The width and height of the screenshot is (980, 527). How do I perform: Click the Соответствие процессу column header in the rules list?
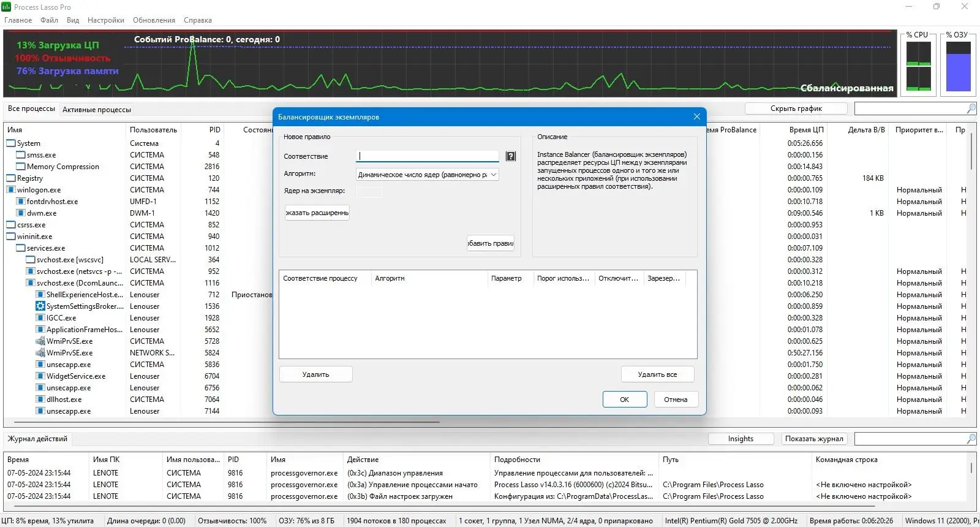tap(325, 278)
